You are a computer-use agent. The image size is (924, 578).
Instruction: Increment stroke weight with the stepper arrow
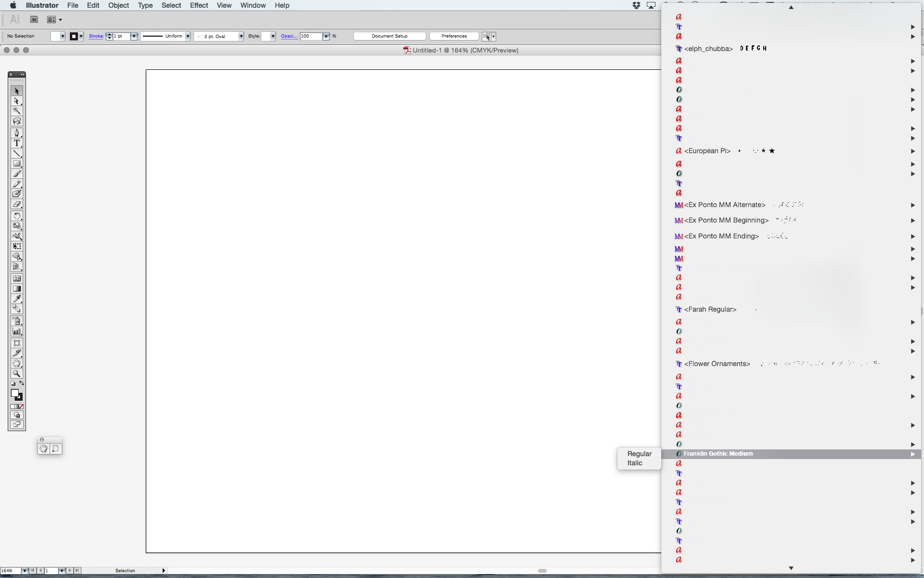point(109,34)
